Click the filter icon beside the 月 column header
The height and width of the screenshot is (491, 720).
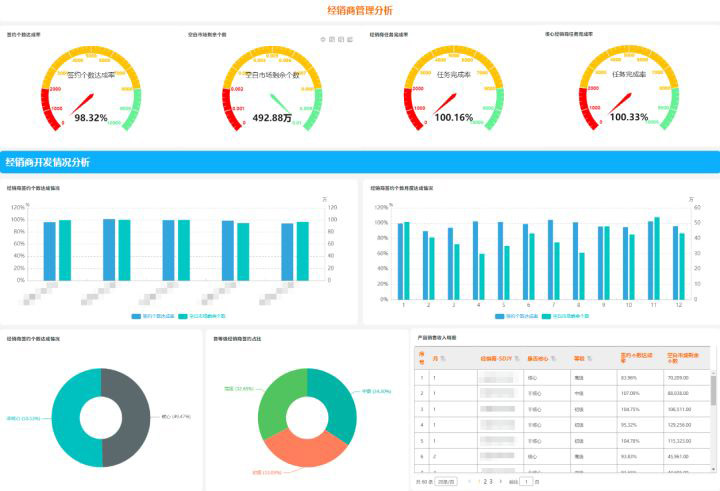[443, 358]
